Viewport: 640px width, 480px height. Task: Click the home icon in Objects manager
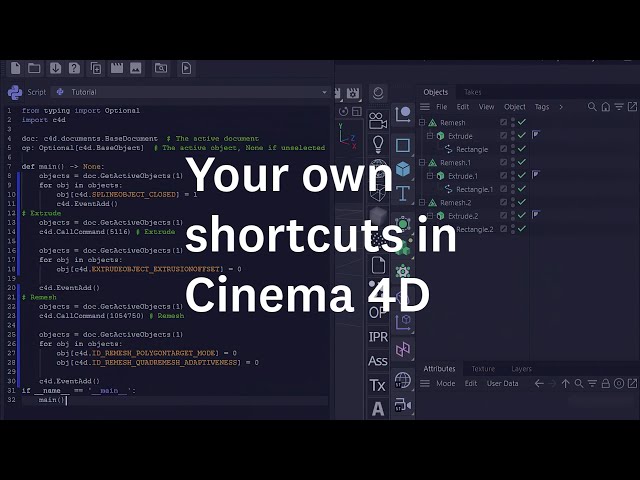click(606, 107)
